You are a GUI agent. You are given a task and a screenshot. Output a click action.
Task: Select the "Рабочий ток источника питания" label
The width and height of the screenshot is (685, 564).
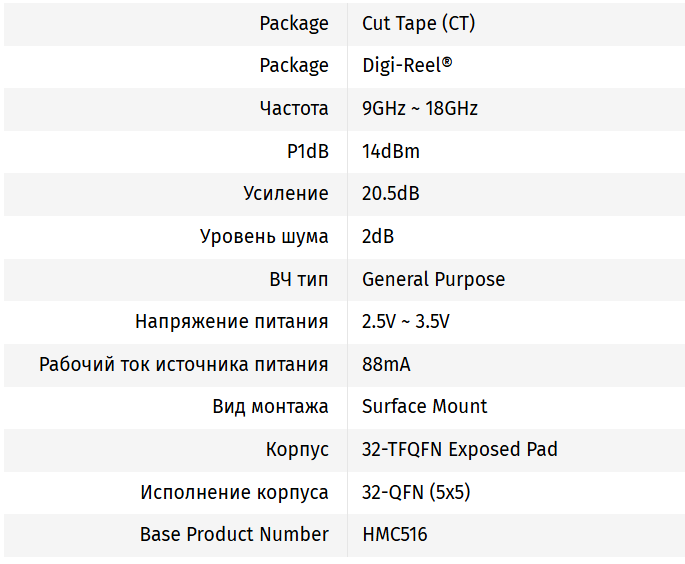183,364
